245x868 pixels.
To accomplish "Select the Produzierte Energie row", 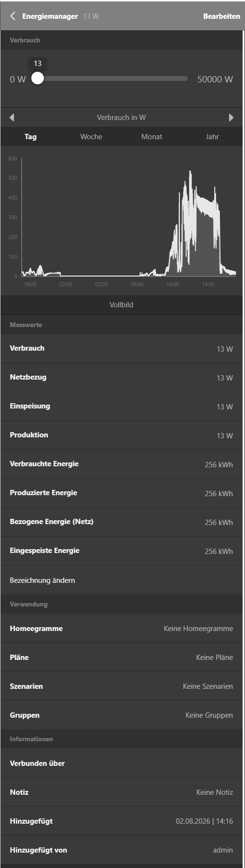I will [x=121, y=493].
